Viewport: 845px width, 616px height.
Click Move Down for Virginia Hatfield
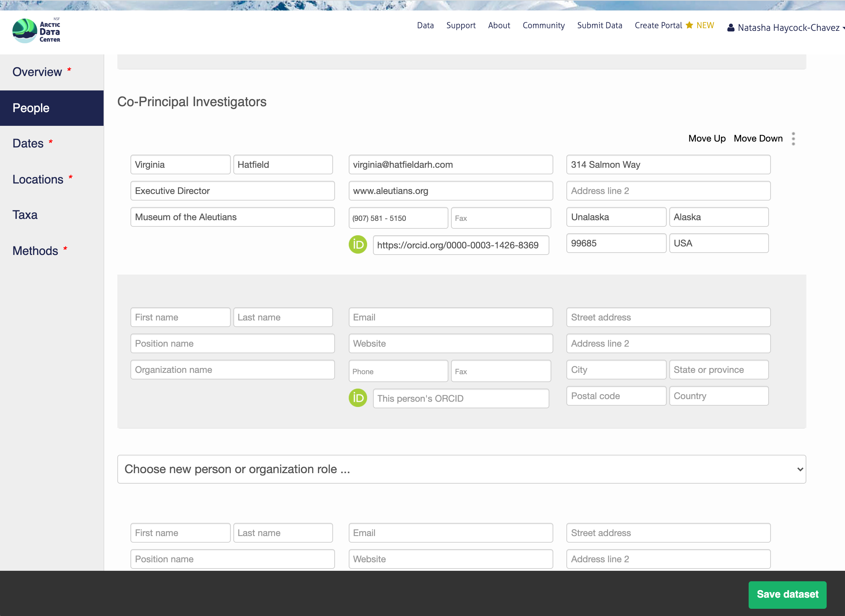(x=758, y=139)
